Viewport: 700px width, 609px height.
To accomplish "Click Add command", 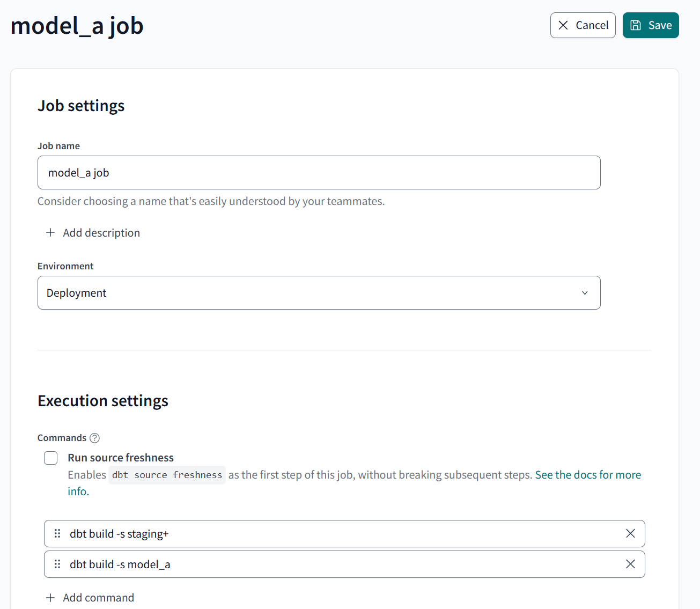I will click(90, 598).
